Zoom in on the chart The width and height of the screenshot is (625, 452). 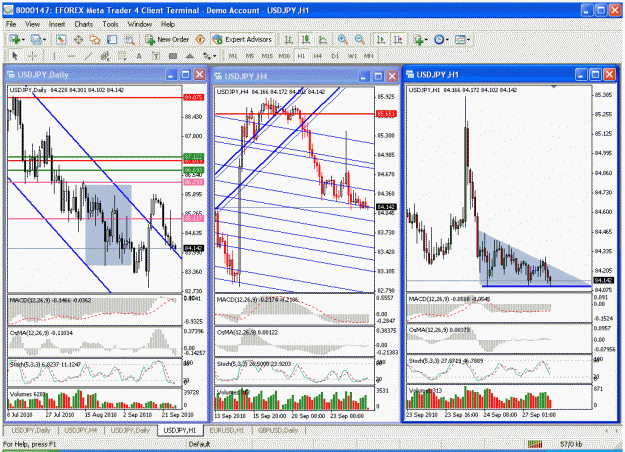(x=342, y=39)
